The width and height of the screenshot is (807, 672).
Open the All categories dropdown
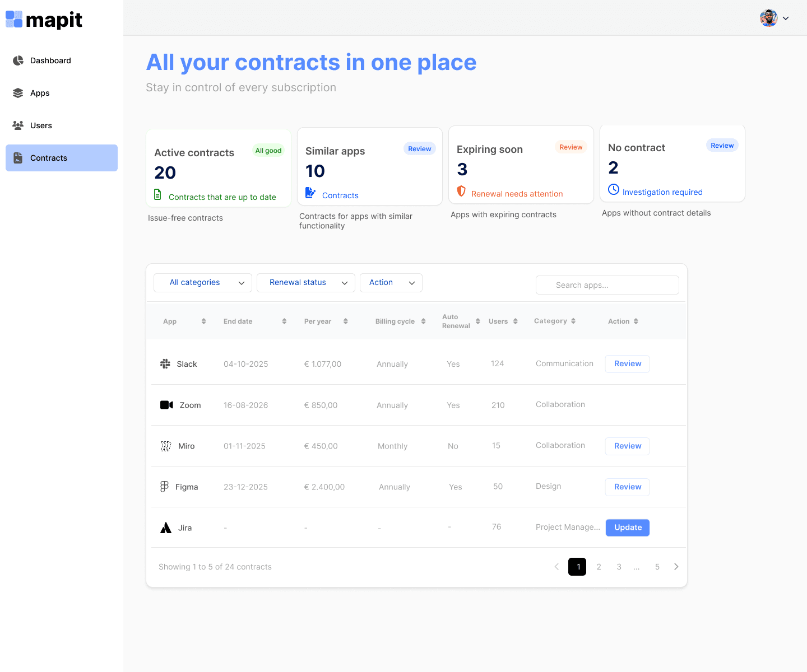(x=202, y=282)
